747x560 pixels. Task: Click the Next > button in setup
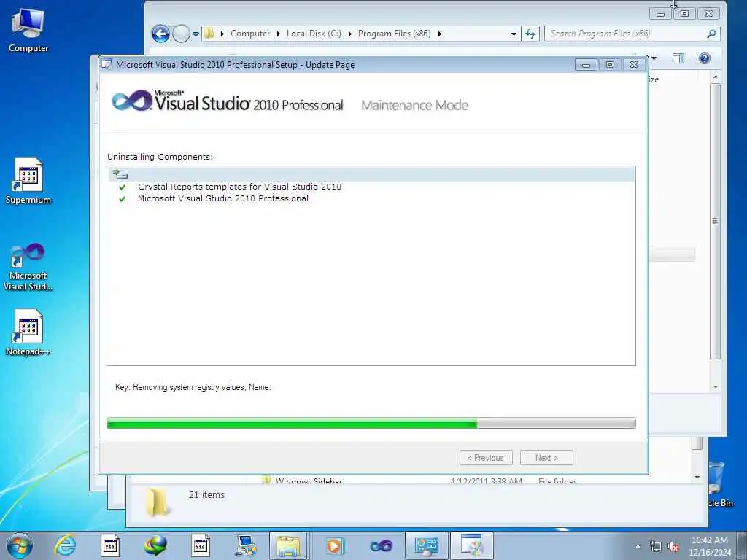[546, 458]
